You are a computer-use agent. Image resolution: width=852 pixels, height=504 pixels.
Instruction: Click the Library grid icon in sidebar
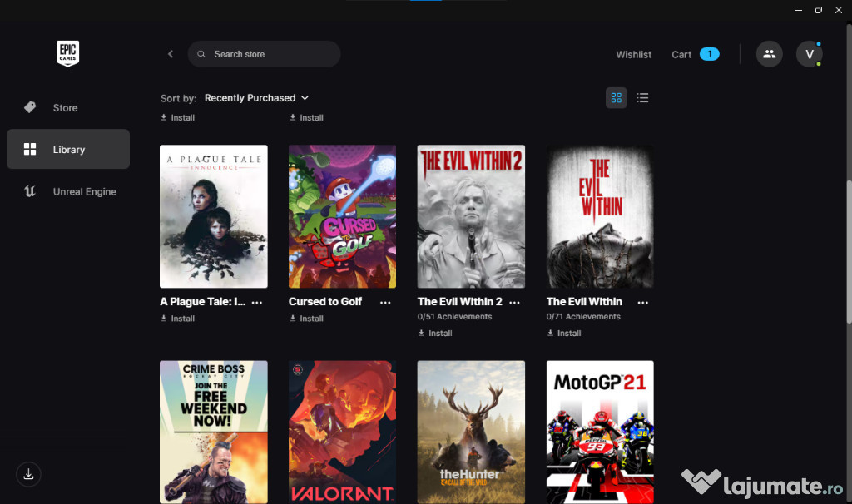30,149
